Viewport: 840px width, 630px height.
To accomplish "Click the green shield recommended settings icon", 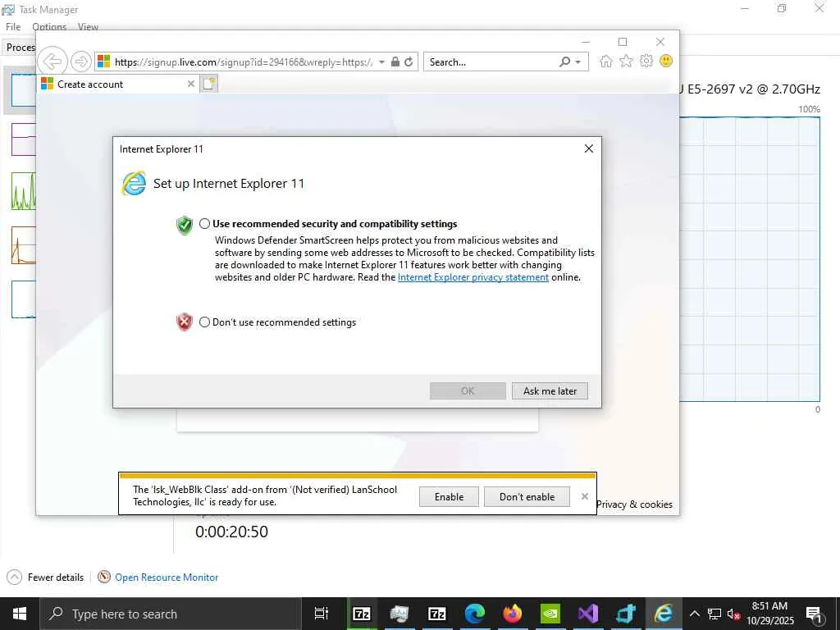I will (185, 226).
